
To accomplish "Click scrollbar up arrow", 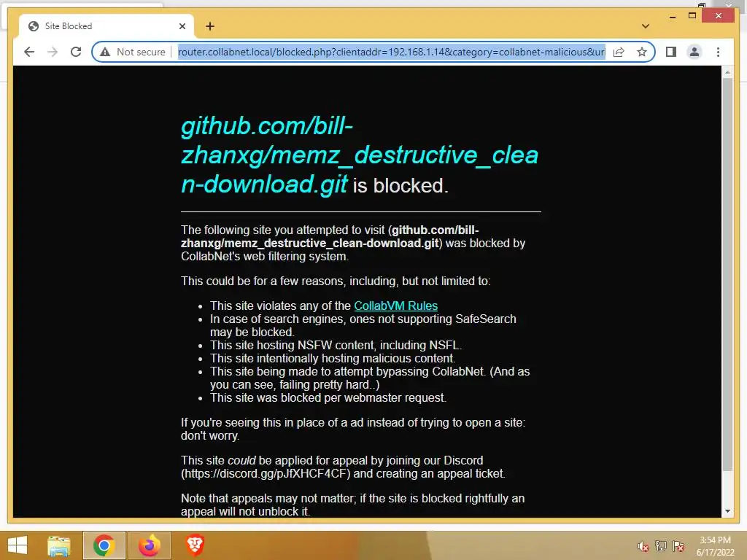I will [x=727, y=72].
